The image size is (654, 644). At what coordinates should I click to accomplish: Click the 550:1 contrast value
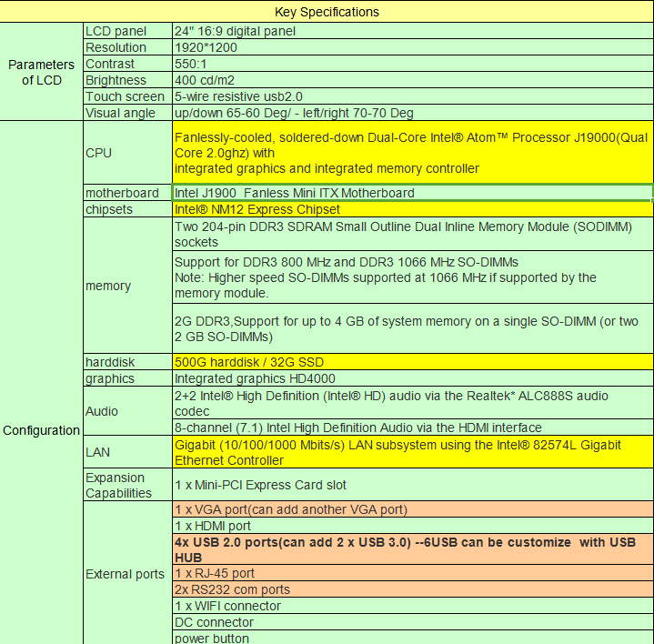413,64
